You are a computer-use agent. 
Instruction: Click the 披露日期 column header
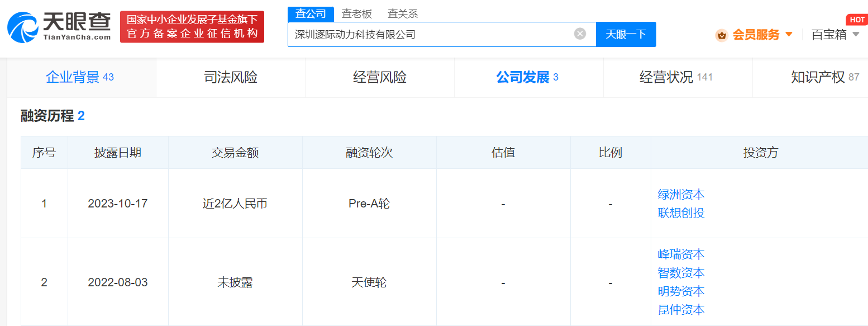click(118, 153)
